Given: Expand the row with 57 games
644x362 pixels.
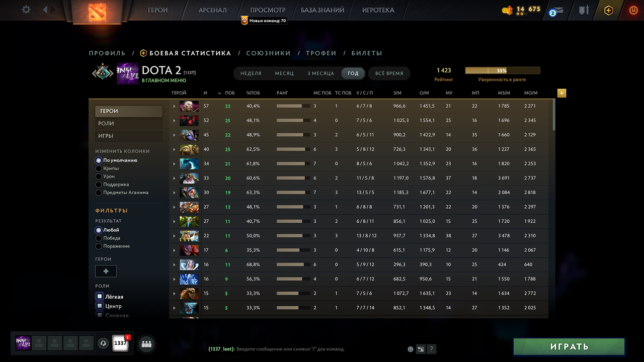Looking at the screenshot, I should coord(174,106).
